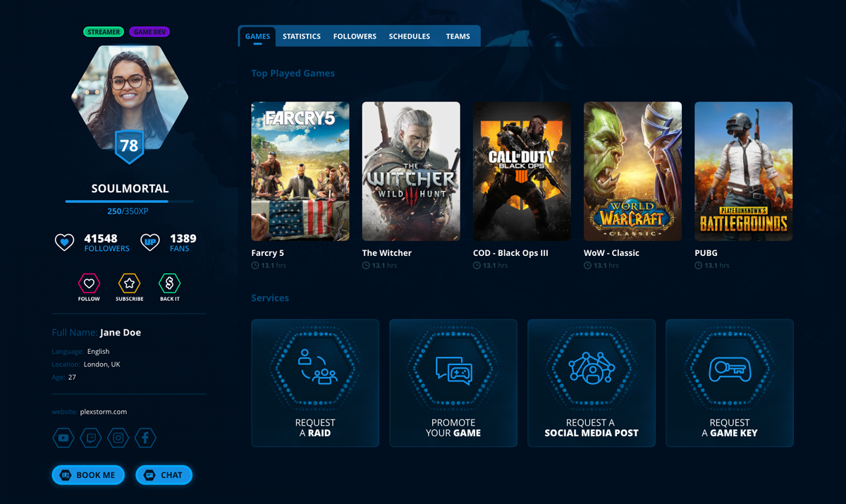
Task: Click clock icon under COD - Black Ops III
Action: [477, 266]
